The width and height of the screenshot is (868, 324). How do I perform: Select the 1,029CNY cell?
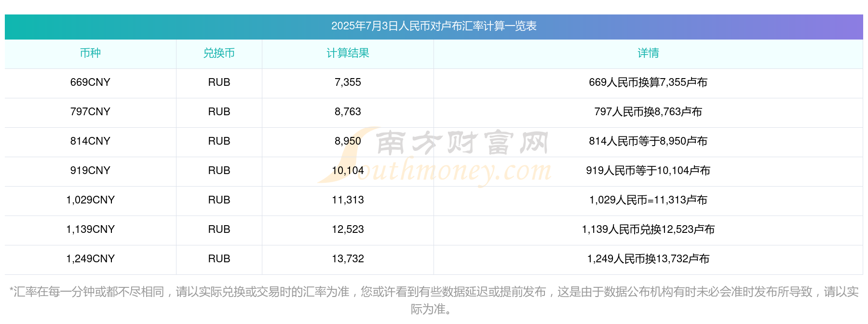pos(90,200)
